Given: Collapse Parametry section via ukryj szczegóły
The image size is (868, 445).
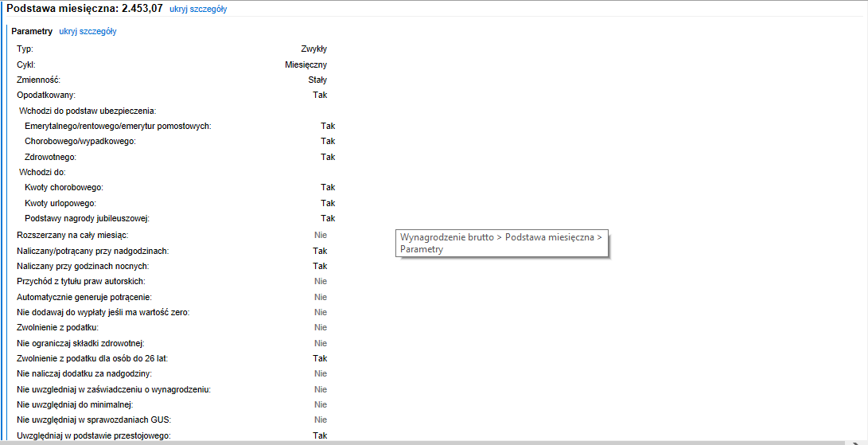Looking at the screenshot, I should click(88, 31).
